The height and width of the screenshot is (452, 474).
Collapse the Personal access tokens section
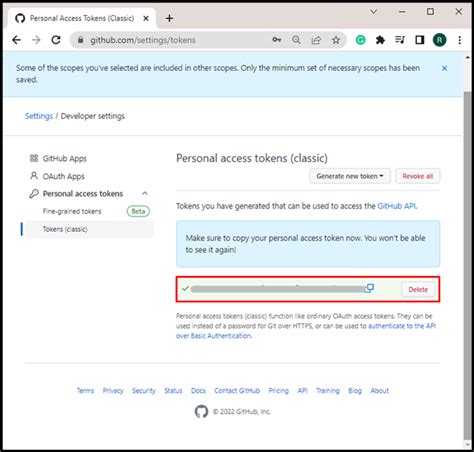[145, 193]
